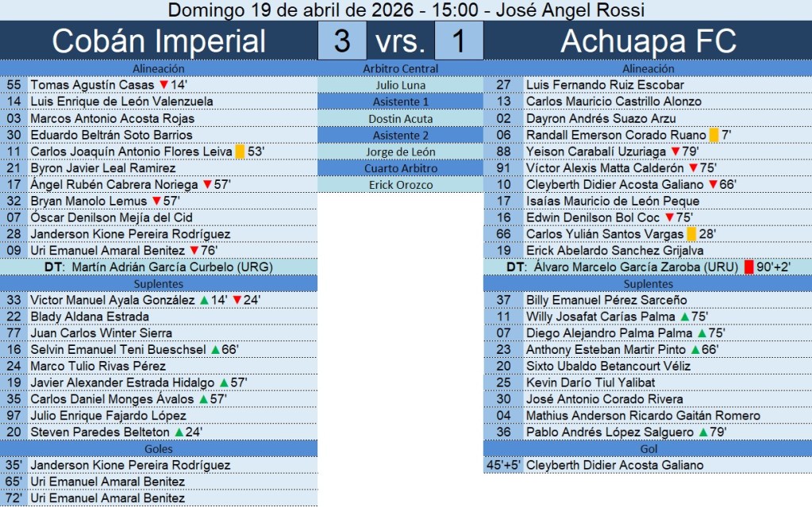Select the yellow card by Corado Ruano
Viewport: 812px width, 507px height.
click(x=713, y=135)
